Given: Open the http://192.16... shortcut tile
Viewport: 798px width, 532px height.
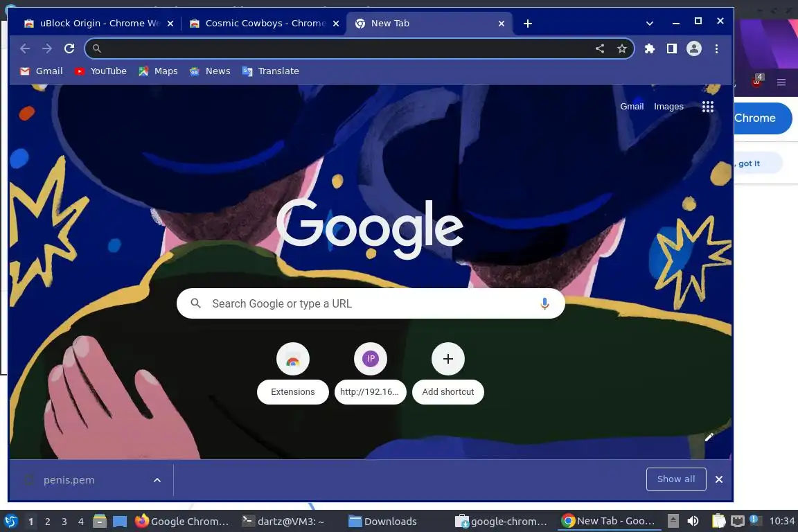Looking at the screenshot, I should (x=371, y=373).
